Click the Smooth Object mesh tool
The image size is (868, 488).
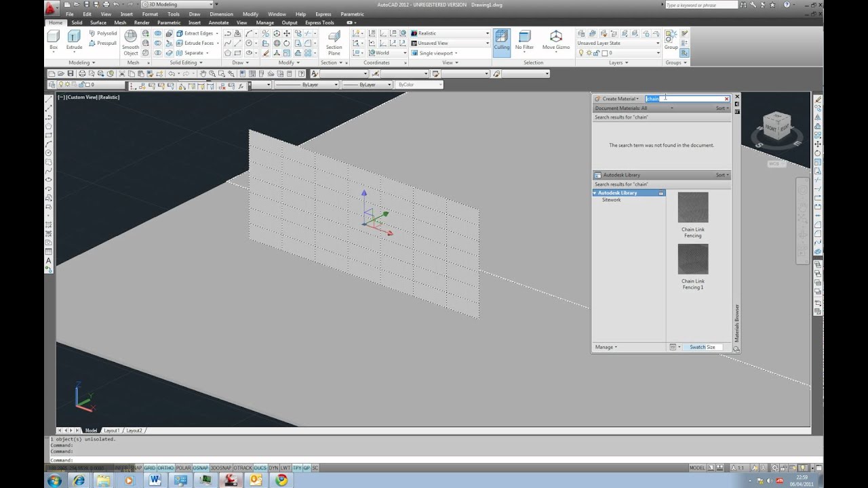[x=130, y=43]
